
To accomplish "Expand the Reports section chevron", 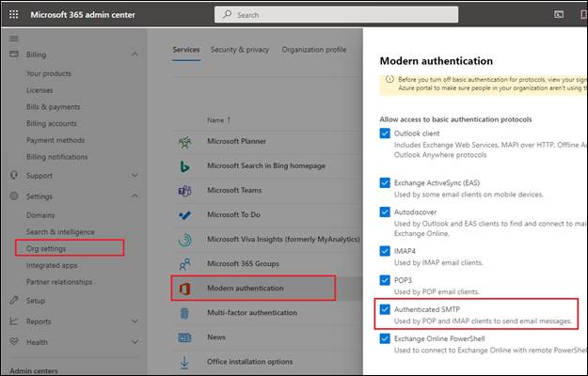I will (135, 321).
